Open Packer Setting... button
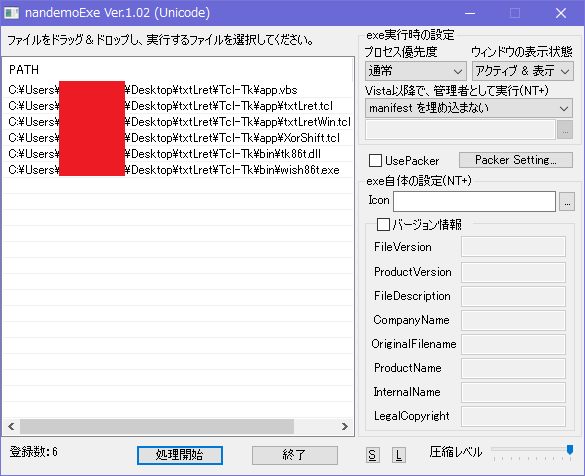This screenshot has width=585, height=476. (x=516, y=160)
